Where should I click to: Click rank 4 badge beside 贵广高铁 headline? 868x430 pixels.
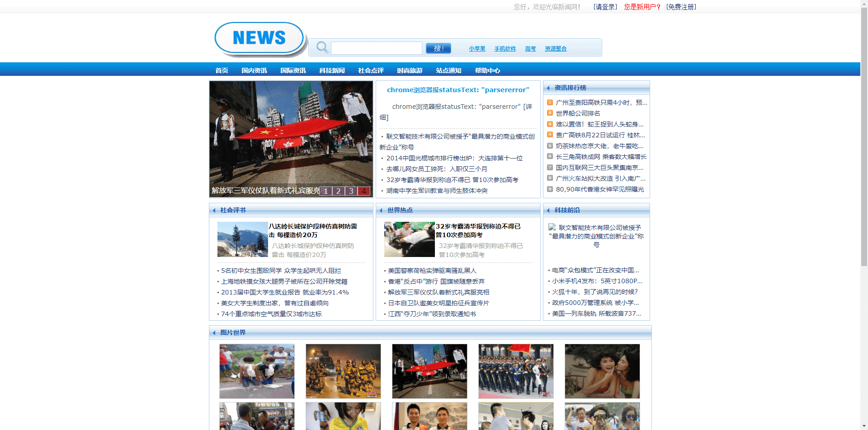coord(550,135)
